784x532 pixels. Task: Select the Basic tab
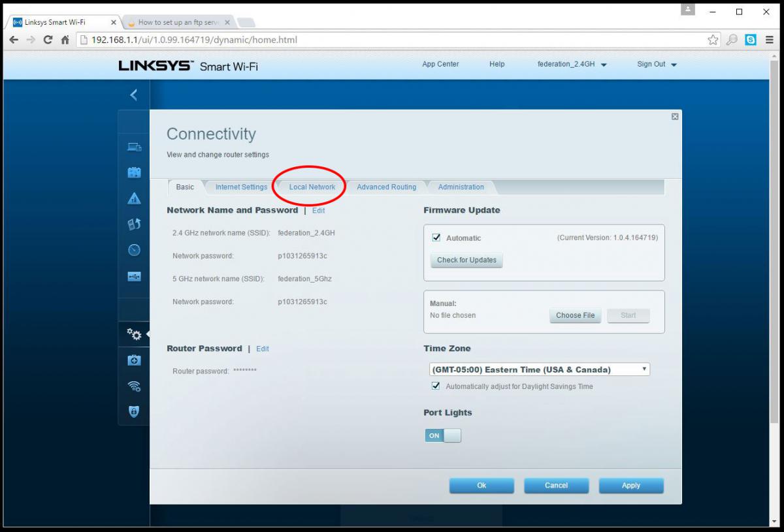tap(185, 187)
